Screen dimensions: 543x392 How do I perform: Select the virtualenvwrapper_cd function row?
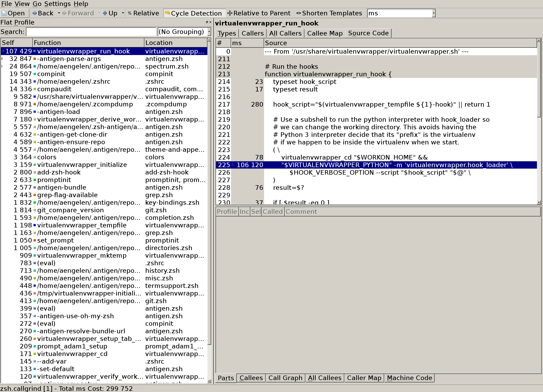104,354
